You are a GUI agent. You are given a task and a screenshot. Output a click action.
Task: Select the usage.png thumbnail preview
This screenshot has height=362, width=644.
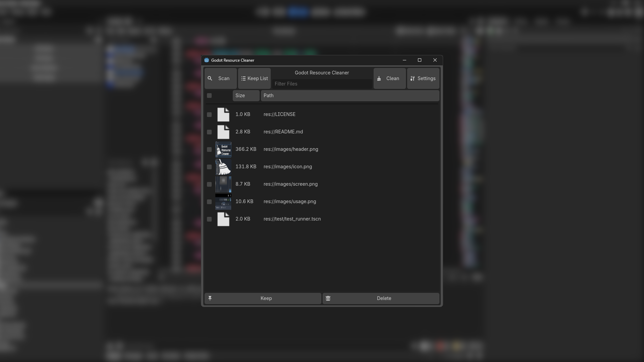click(223, 202)
